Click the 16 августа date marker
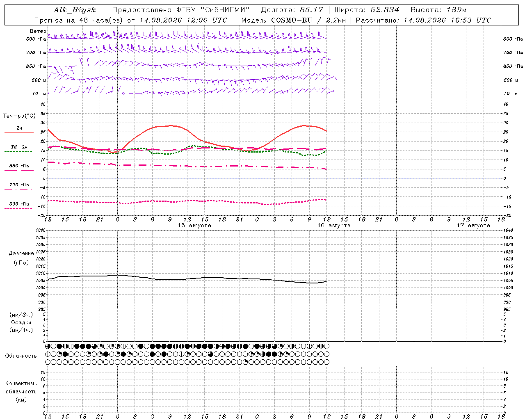 pos(334,226)
